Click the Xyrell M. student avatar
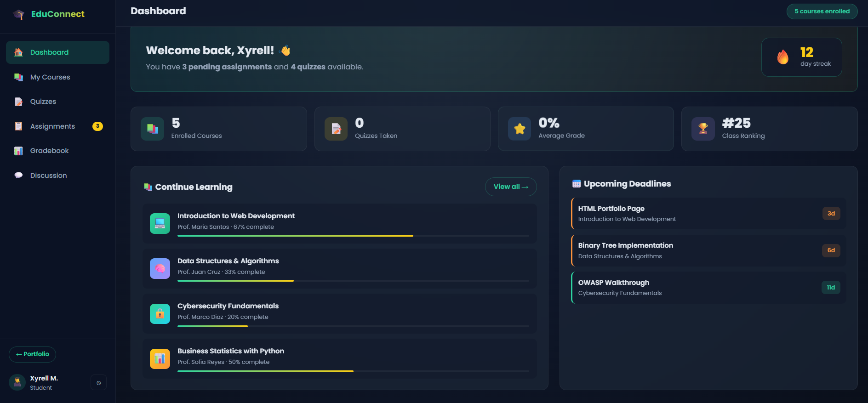The height and width of the screenshot is (403, 868). pyautogui.click(x=17, y=382)
